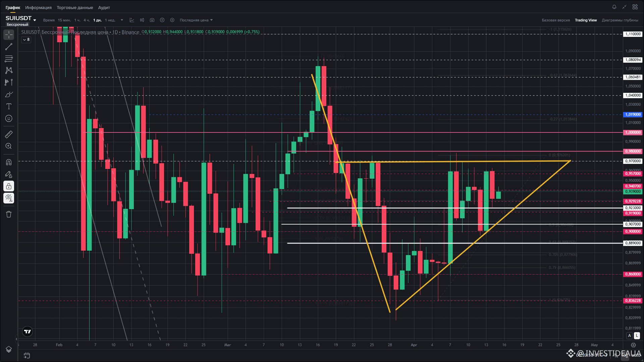
Task: Click the trash remove drawings icon
Action: point(9,214)
